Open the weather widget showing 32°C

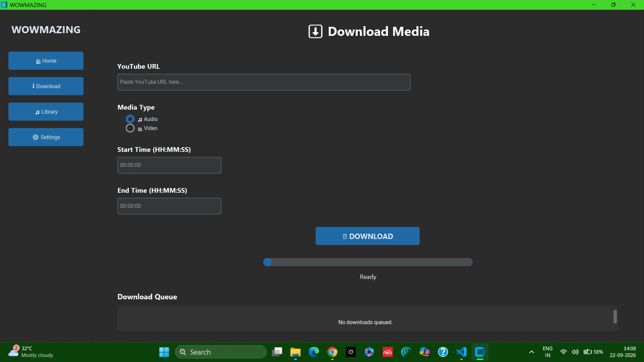[x=31, y=352]
